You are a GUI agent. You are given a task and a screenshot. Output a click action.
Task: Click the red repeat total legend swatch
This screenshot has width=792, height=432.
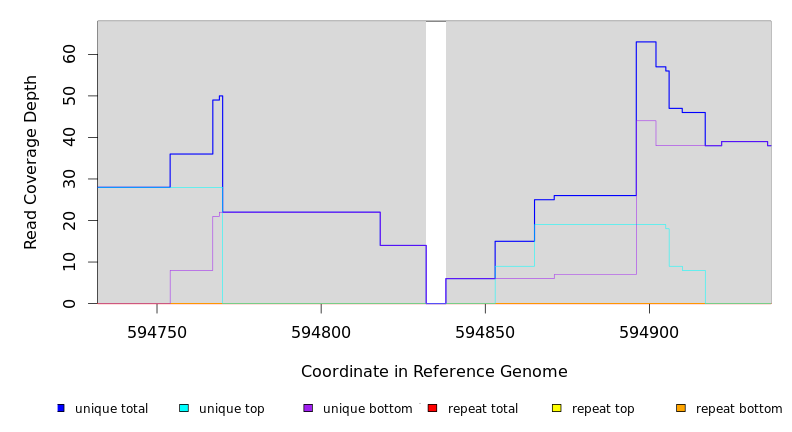point(432,408)
